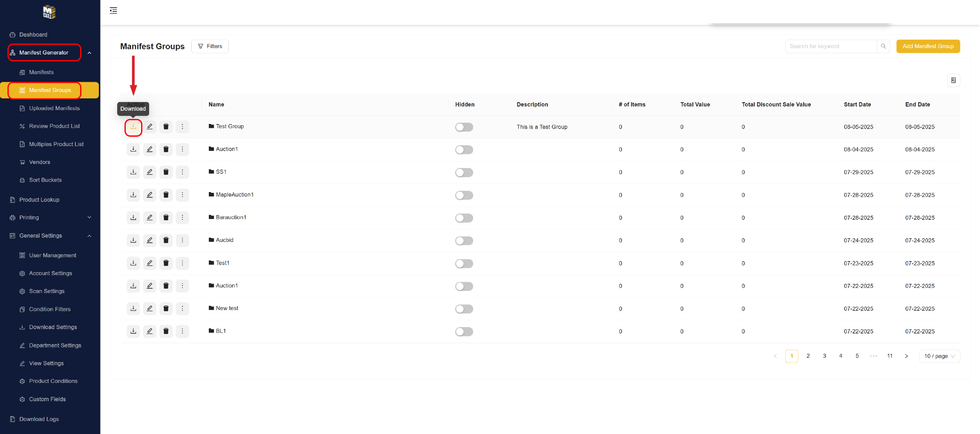Enable the Hidden switch for Barauction1

(x=464, y=218)
